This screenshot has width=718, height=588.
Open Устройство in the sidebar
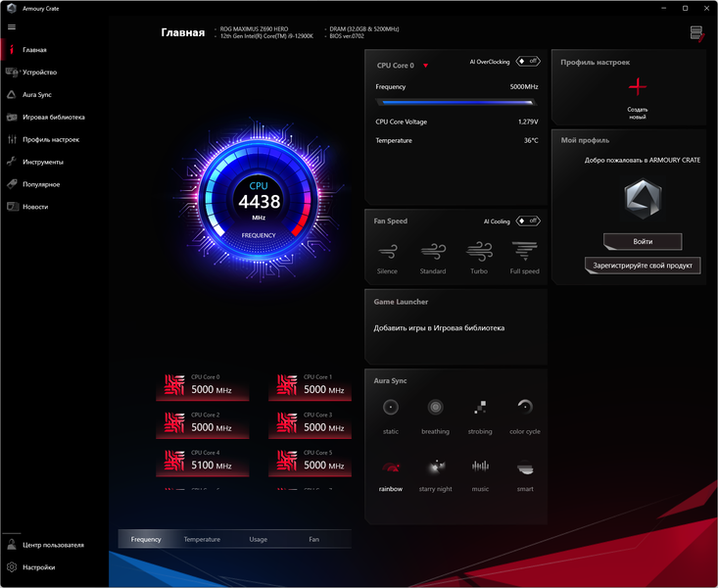click(54, 72)
